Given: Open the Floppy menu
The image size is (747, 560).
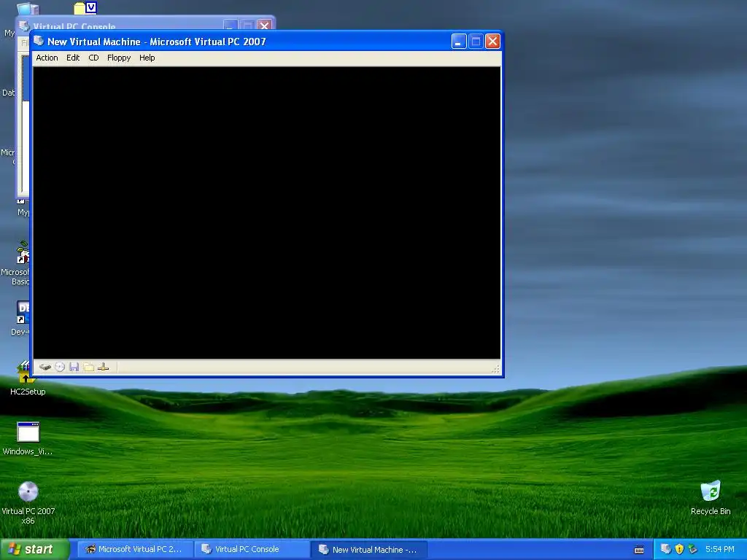Looking at the screenshot, I should coord(119,58).
